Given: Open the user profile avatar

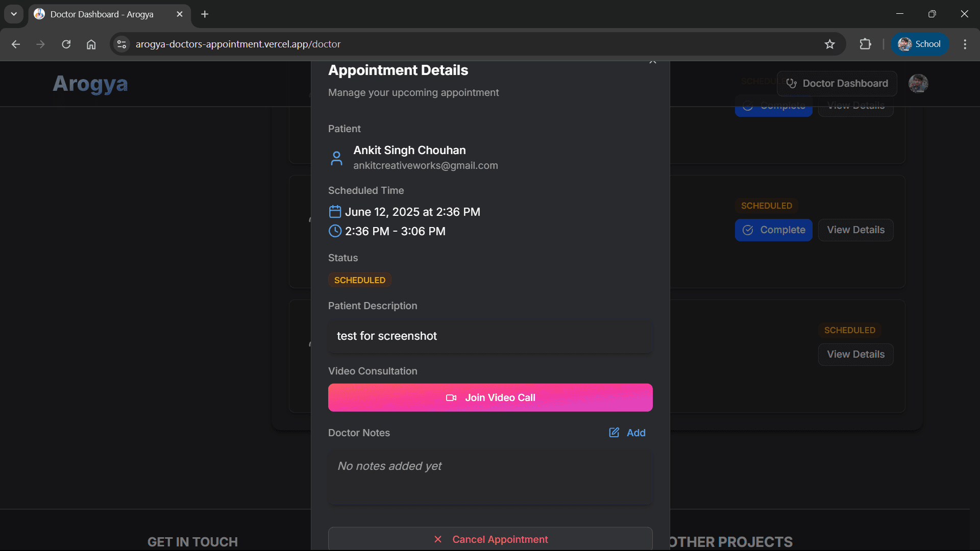Looking at the screenshot, I should pos(918,83).
